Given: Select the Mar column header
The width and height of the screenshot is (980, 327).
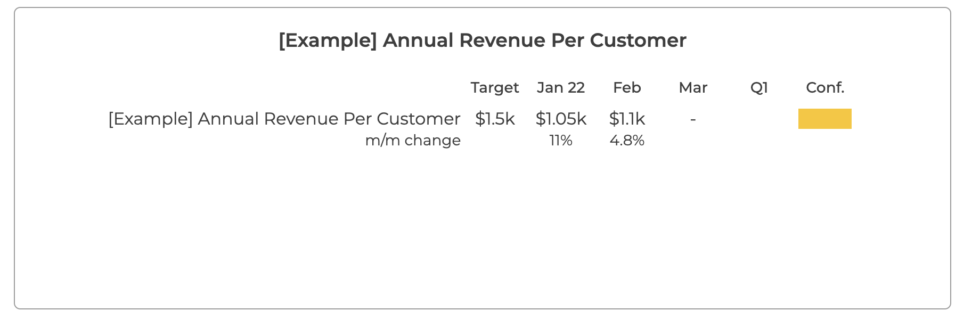Looking at the screenshot, I should tap(693, 87).
